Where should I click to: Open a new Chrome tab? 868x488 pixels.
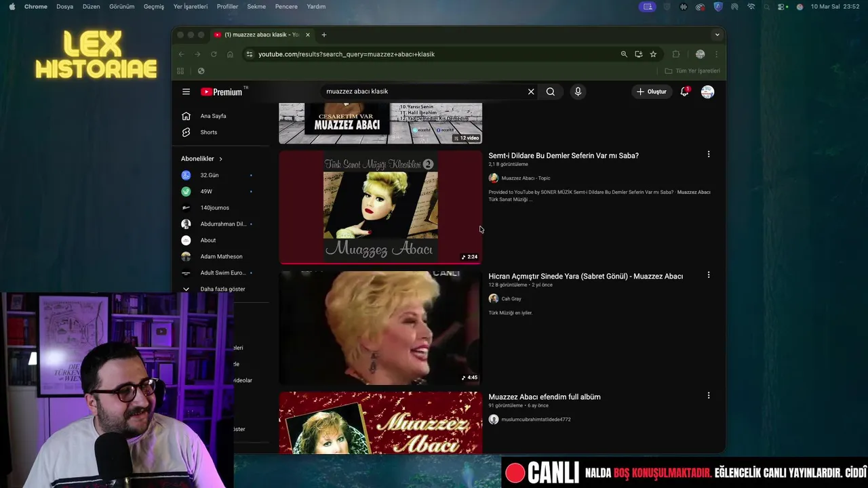point(324,35)
